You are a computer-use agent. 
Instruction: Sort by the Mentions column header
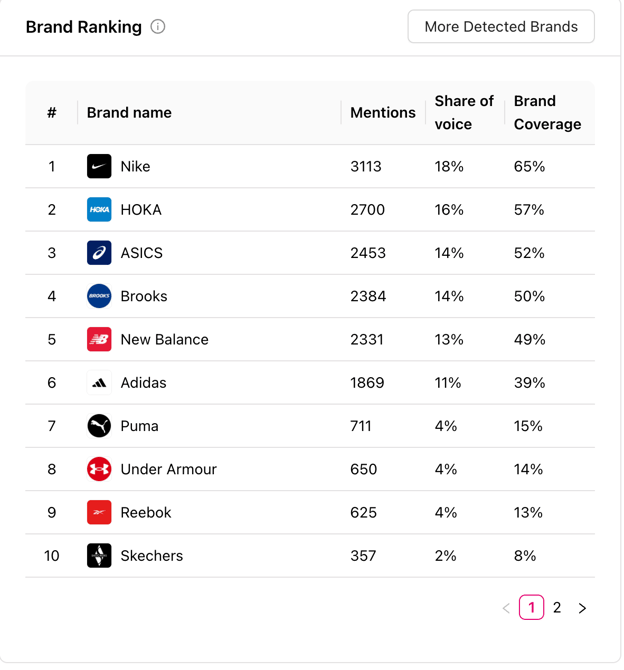pyautogui.click(x=382, y=113)
